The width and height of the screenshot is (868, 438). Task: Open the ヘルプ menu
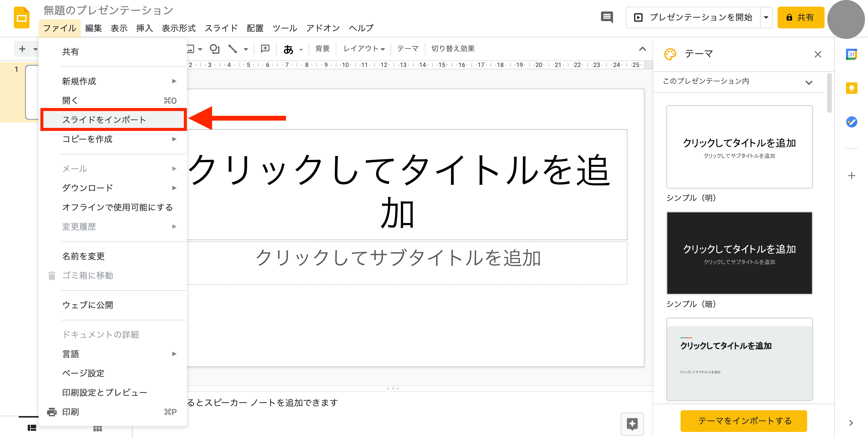point(361,28)
